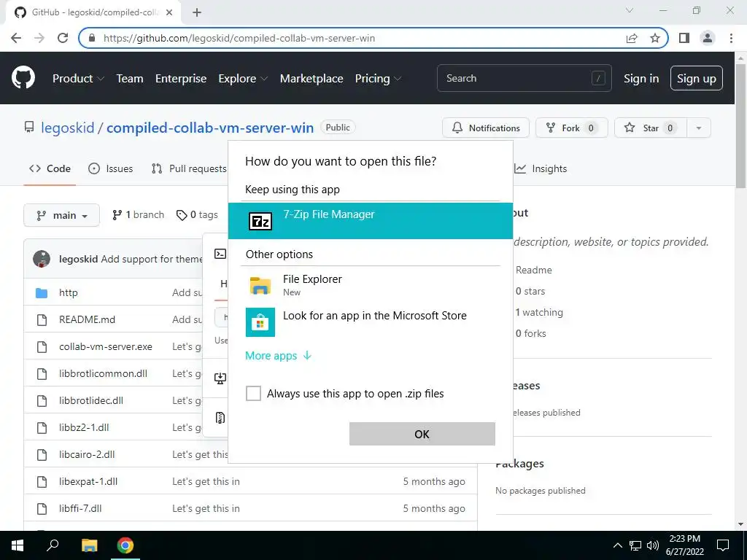Expand the Product menu
The image size is (747, 560).
78,78
